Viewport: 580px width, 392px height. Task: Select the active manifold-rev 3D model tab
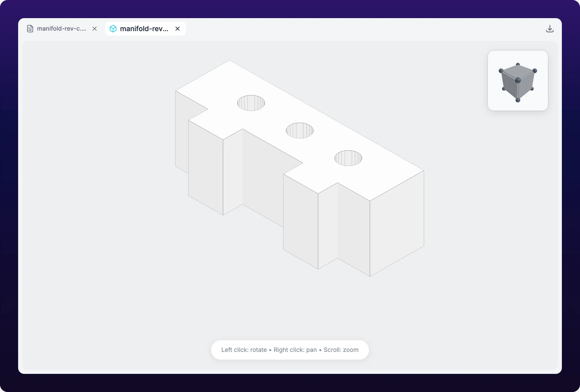tap(145, 29)
